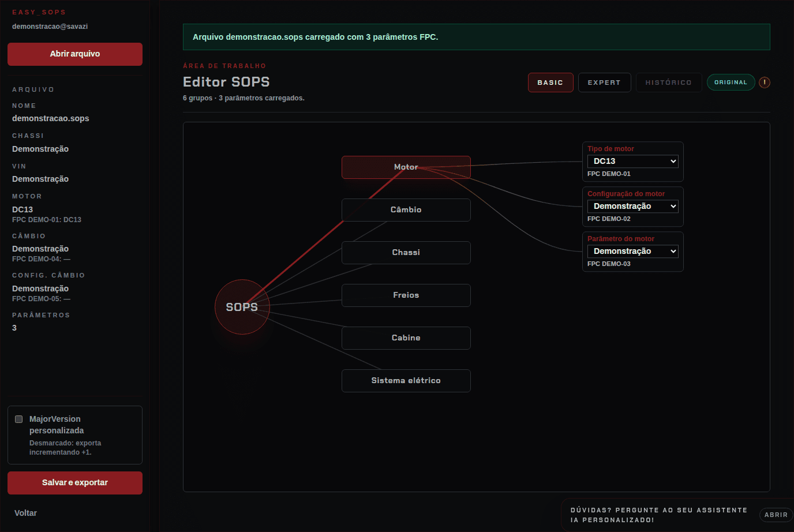Click the demonstracao@savazi account text
Screen dimensions: 794x532
pyautogui.click(x=50, y=27)
